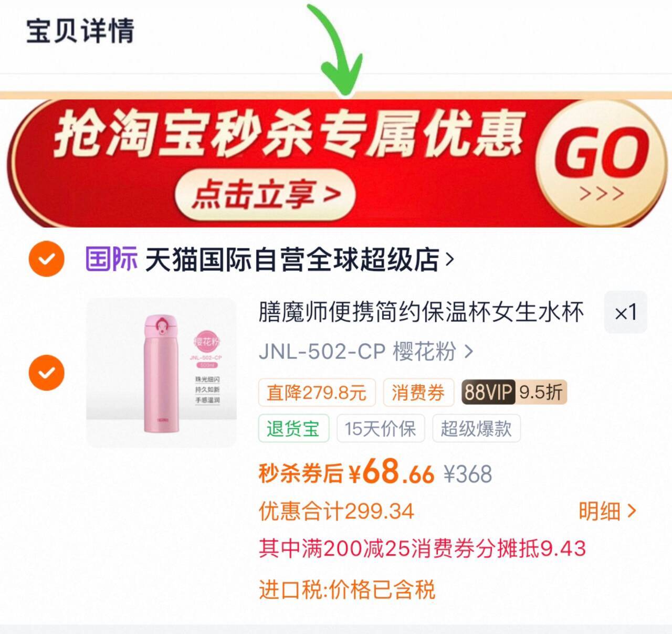672x634 pixels.
Task: Tap the 直降279.8元 discount tag
Action: [x=317, y=393]
